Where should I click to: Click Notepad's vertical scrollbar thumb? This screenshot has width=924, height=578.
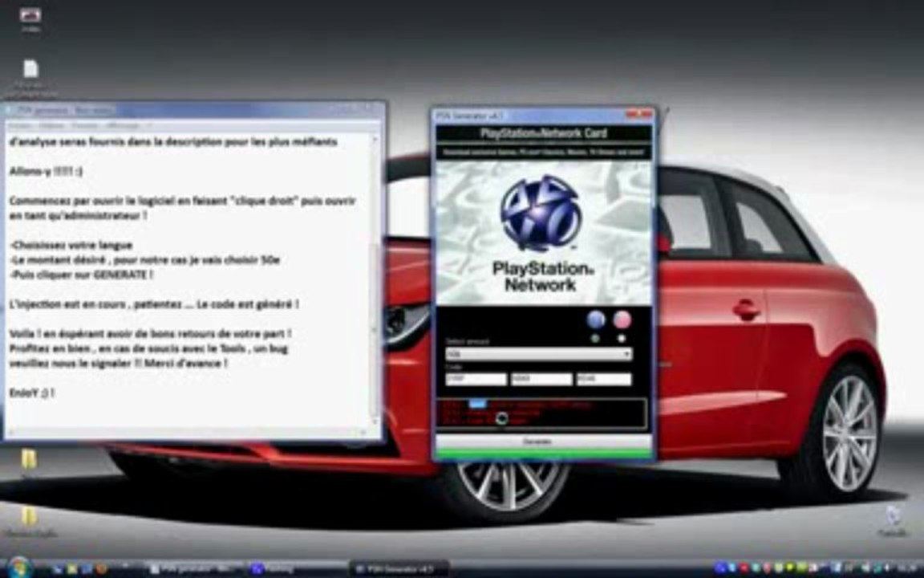(375, 330)
